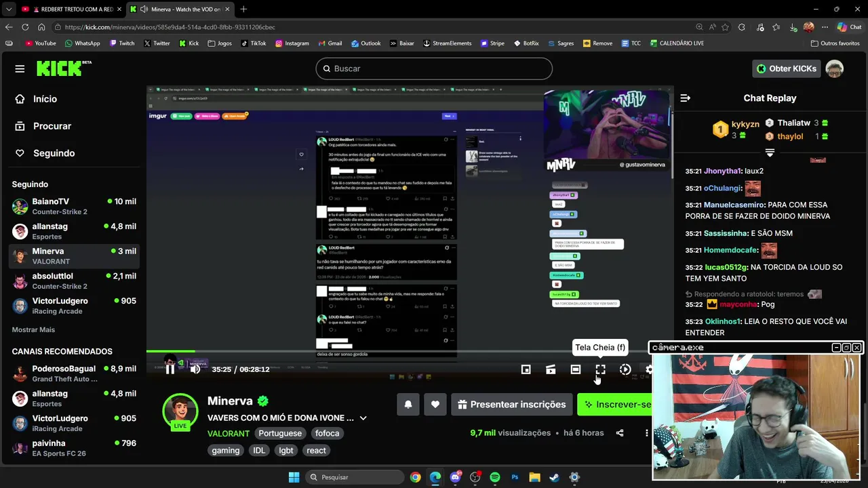This screenshot has width=868, height=488.
Task: Open the Kick hamburger menu
Action: point(20,68)
